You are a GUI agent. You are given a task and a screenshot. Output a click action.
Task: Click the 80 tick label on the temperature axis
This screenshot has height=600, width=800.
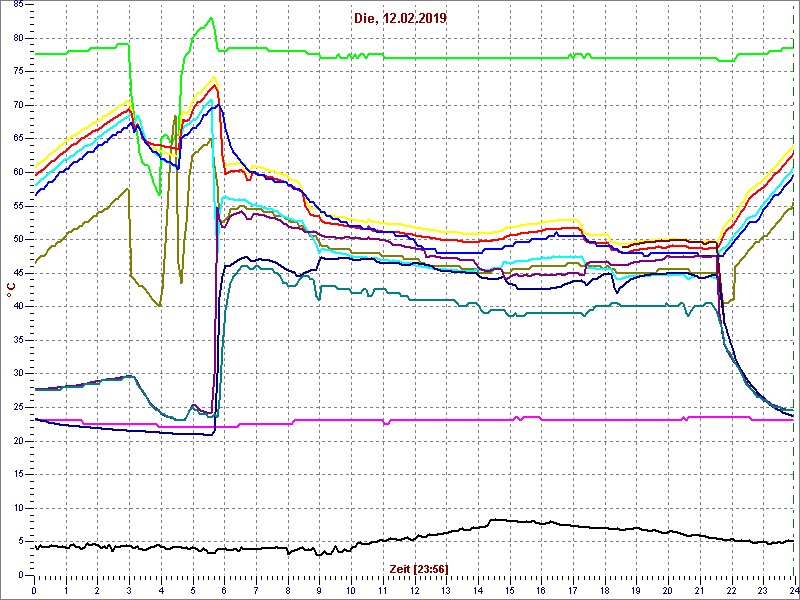pos(17,39)
